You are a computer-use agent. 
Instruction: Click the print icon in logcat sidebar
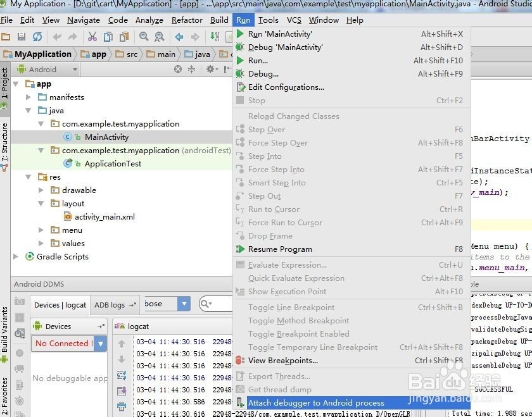coord(122,406)
